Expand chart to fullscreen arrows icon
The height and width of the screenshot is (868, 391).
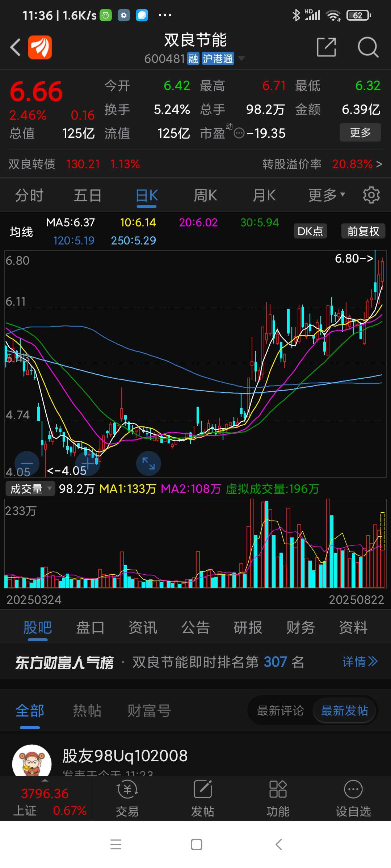[148, 463]
